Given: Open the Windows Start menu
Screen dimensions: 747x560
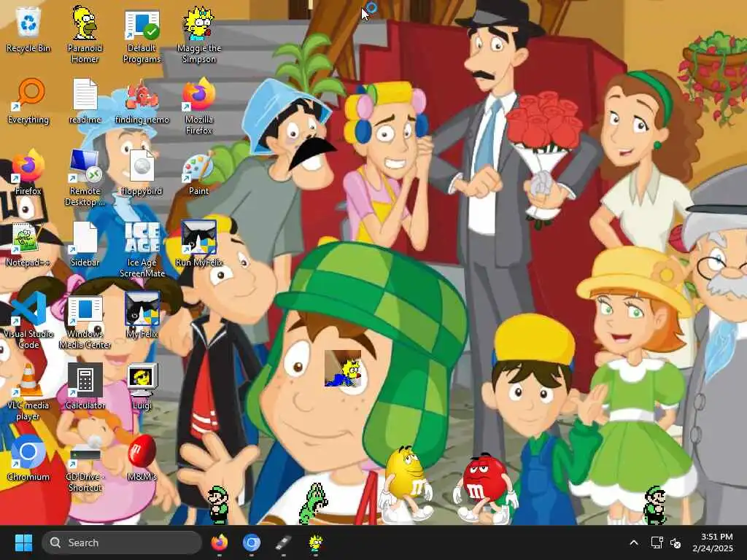Looking at the screenshot, I should (23, 542).
